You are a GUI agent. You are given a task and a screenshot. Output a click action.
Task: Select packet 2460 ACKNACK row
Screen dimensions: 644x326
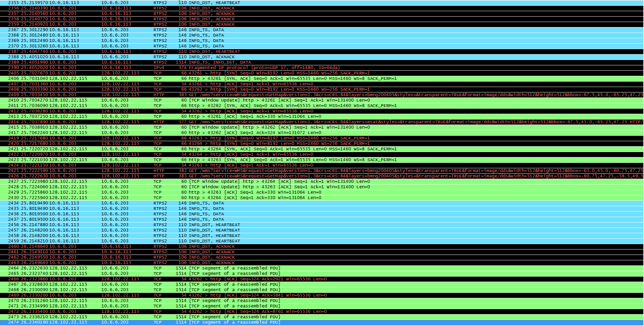tap(322, 246)
